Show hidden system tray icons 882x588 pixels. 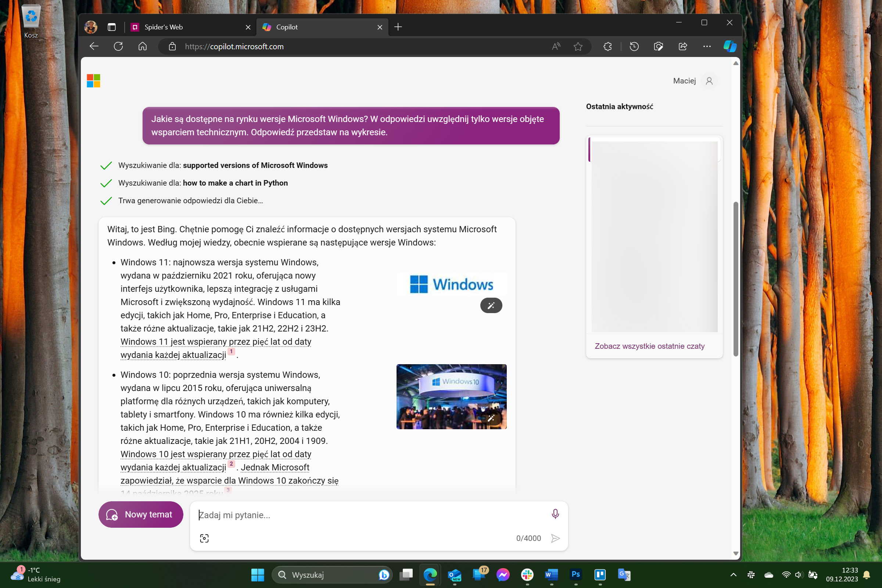point(733,575)
